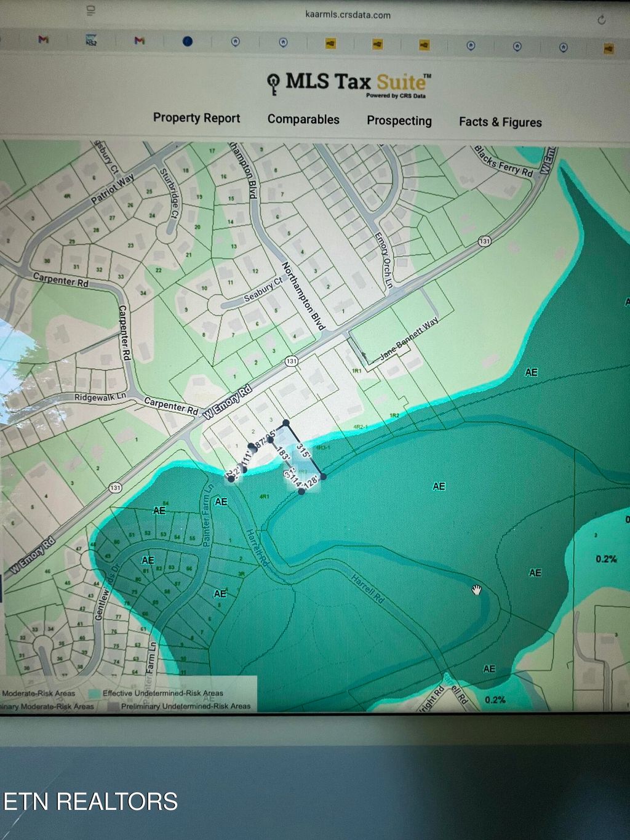Reload the page with the refresh icon
Viewport: 630px width, 840px height.
601,20
